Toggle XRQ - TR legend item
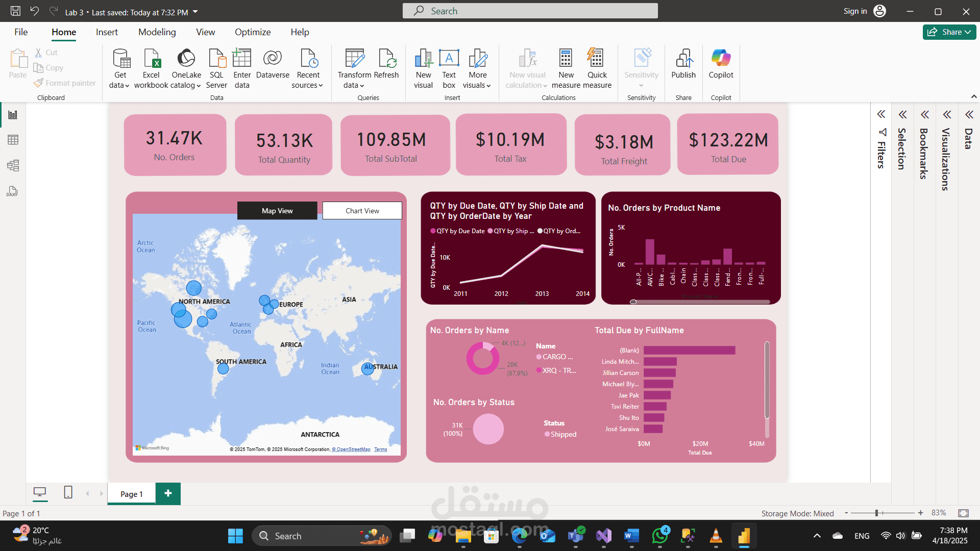Image resolution: width=980 pixels, height=551 pixels. point(556,370)
